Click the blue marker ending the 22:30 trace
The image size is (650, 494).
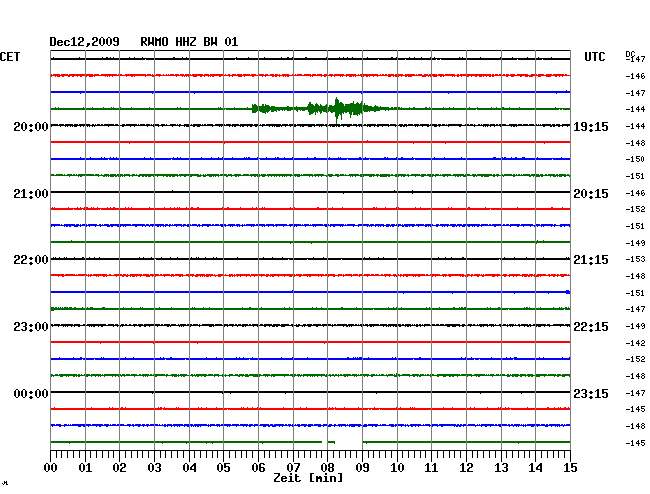tap(568, 292)
